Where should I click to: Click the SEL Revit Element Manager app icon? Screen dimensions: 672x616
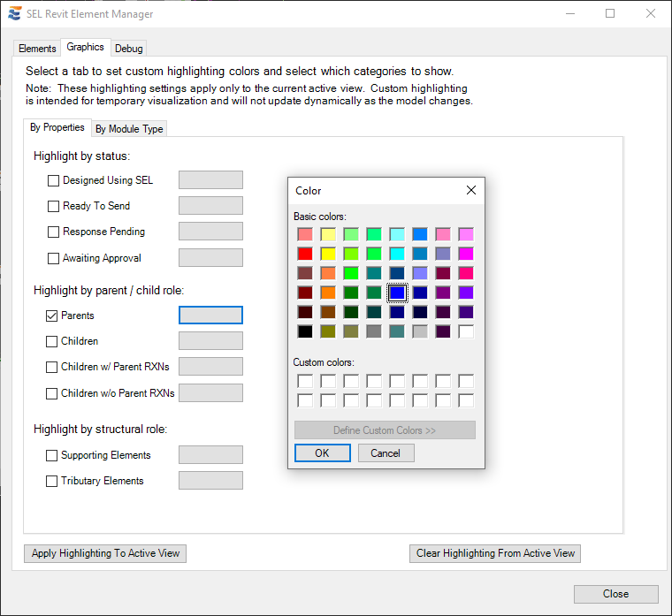click(x=14, y=14)
